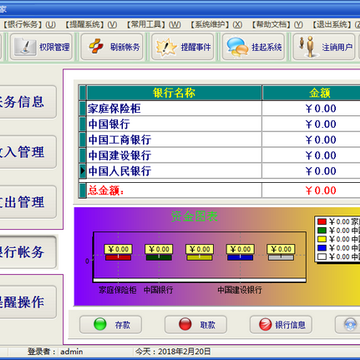
Task: Open the 提醒系统 menu
Action: coord(90,24)
